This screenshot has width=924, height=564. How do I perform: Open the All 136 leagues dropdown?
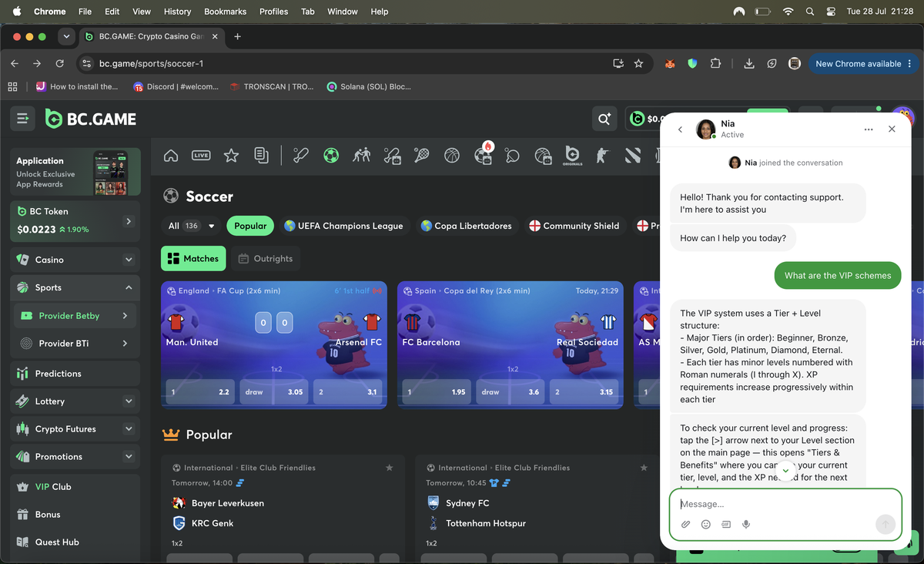click(x=191, y=226)
